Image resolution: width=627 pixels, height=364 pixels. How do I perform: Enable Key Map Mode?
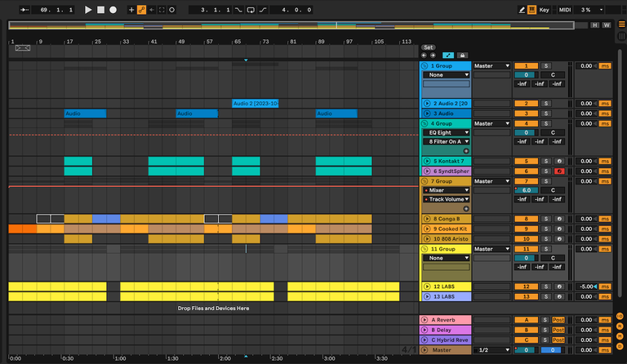click(545, 10)
